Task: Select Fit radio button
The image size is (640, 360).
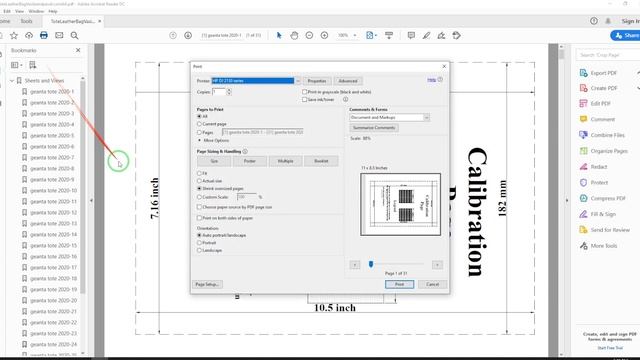Action: point(200,173)
